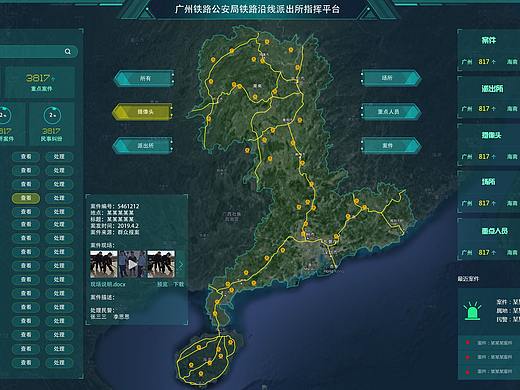
Task: Open the 现场说明.docx attachment
Action: point(108,284)
